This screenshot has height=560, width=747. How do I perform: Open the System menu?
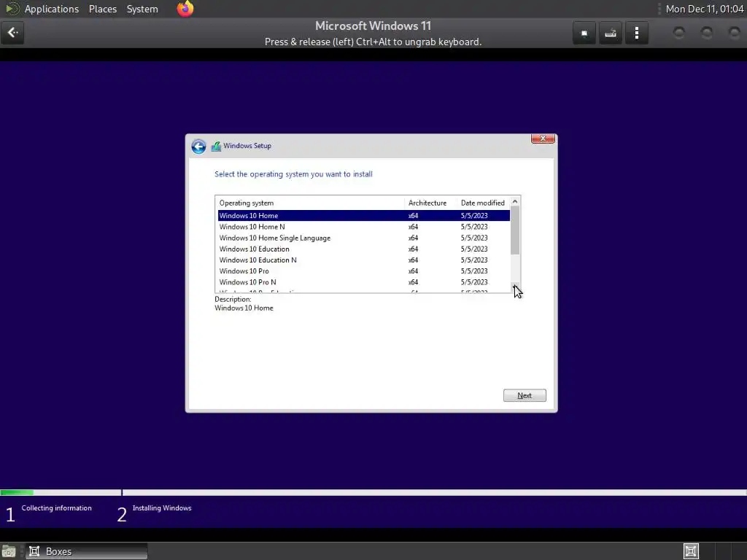pyautogui.click(x=142, y=9)
